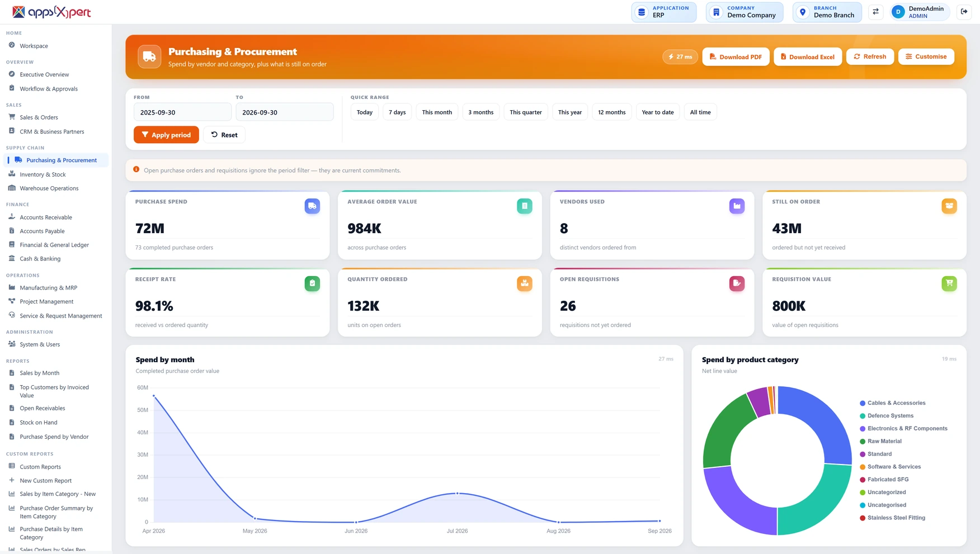Open the Company Demo Company selector
This screenshot has width=980, height=554.
pos(745,12)
